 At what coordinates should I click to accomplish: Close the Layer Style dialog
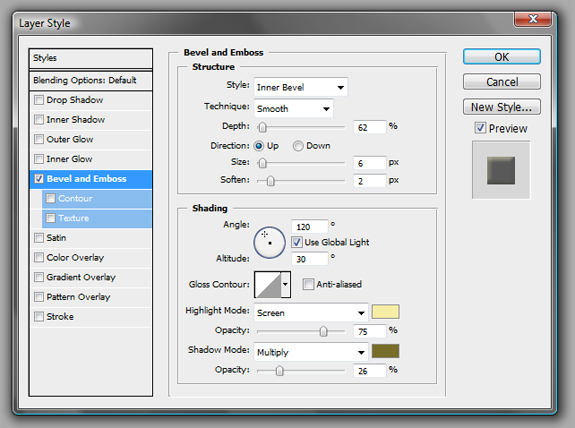tap(533, 19)
